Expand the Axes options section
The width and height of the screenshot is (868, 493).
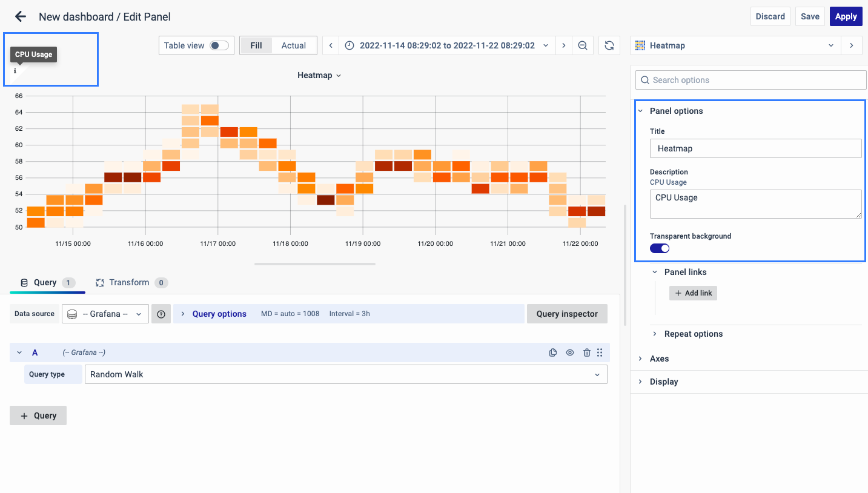pos(659,359)
